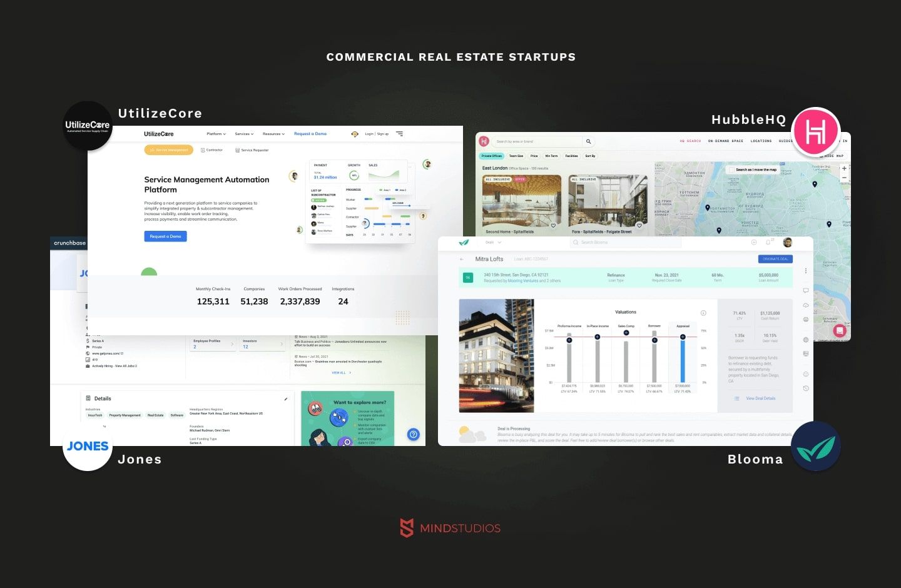Select the Contractor tab
The width and height of the screenshot is (901, 588).
[212, 150]
